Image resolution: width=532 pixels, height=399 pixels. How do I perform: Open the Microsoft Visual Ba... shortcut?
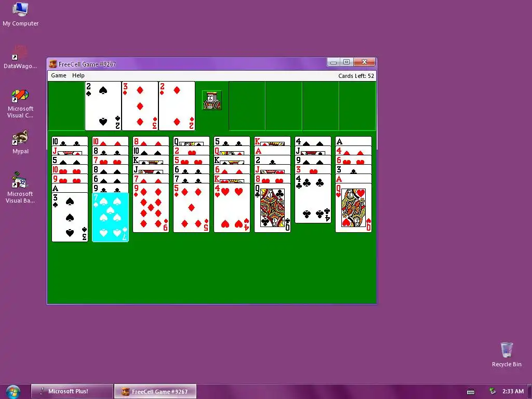click(x=20, y=188)
